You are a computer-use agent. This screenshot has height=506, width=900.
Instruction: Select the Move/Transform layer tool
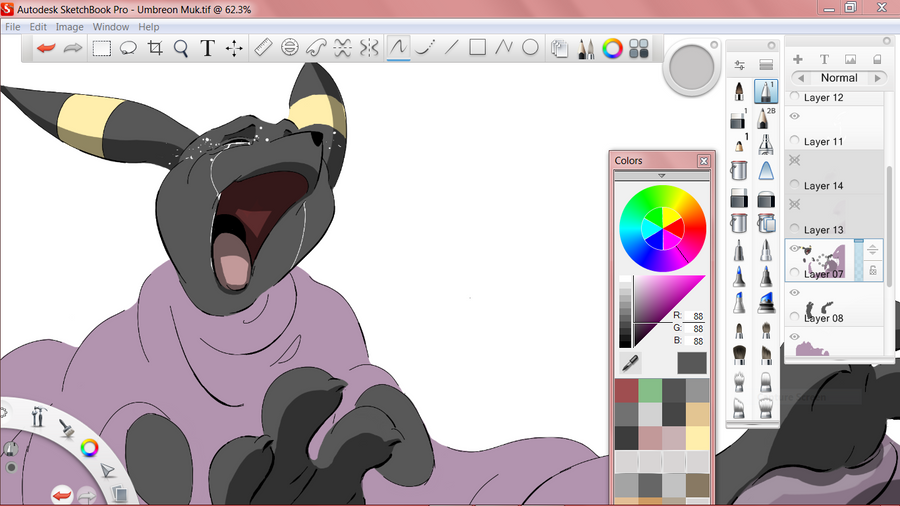coord(234,48)
